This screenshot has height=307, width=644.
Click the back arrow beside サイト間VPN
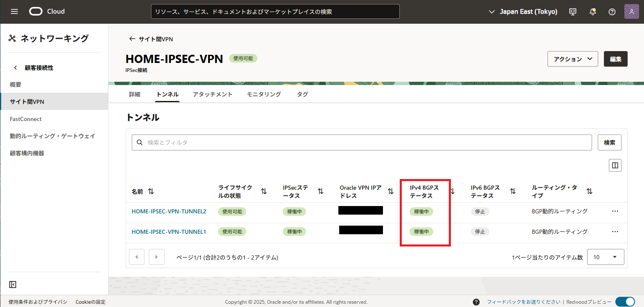point(132,39)
